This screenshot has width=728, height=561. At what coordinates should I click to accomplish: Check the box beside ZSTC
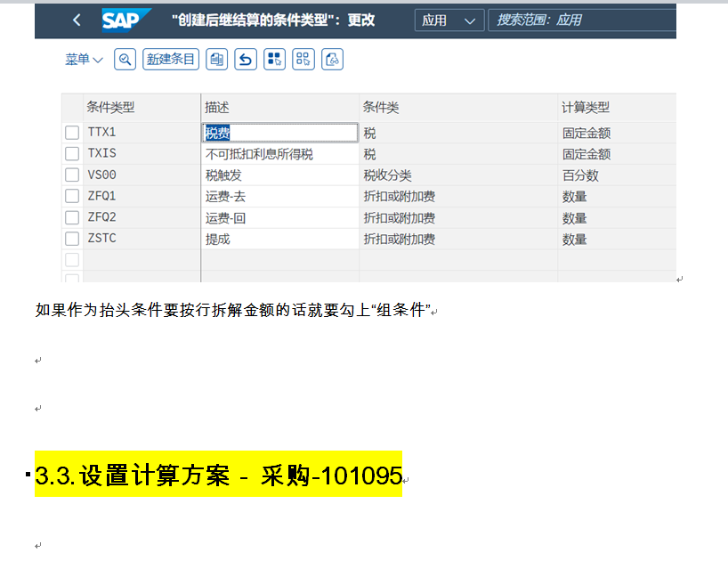(x=72, y=239)
